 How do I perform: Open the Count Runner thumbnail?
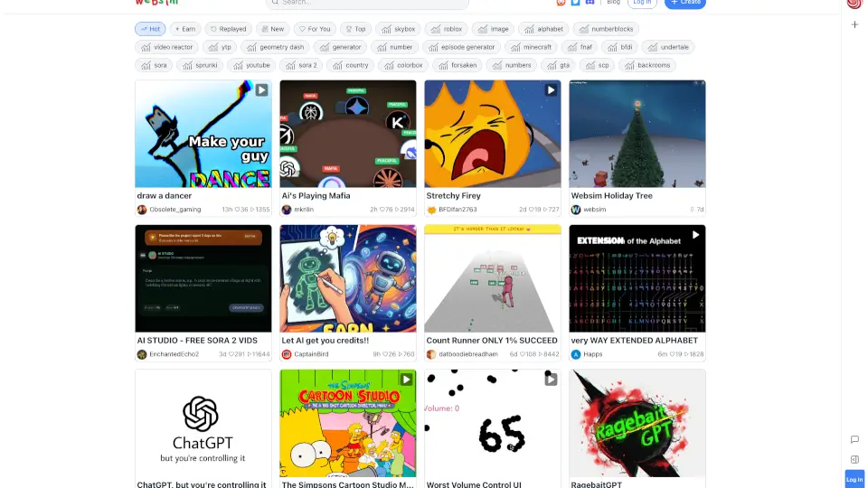(493, 278)
